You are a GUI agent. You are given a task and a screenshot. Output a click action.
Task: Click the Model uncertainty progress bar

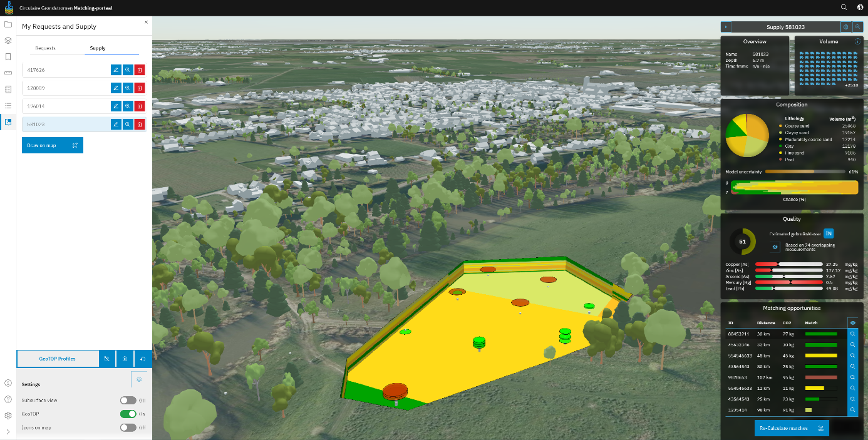click(805, 171)
